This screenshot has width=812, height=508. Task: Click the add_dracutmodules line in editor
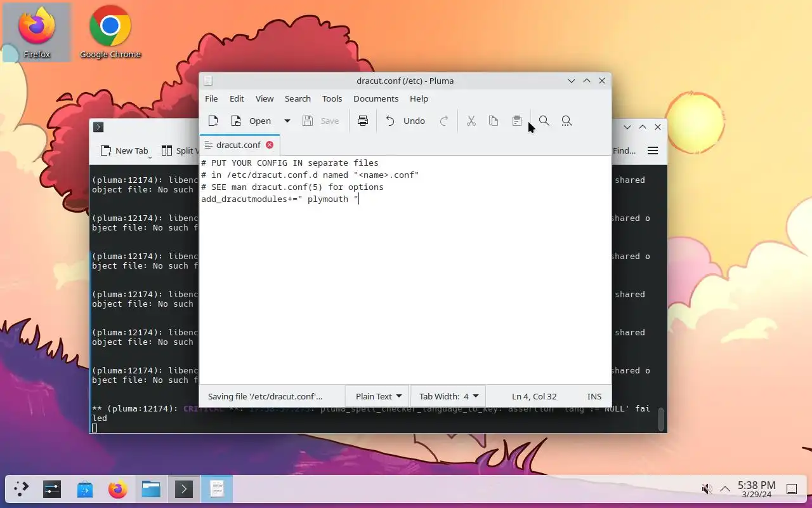(x=280, y=199)
